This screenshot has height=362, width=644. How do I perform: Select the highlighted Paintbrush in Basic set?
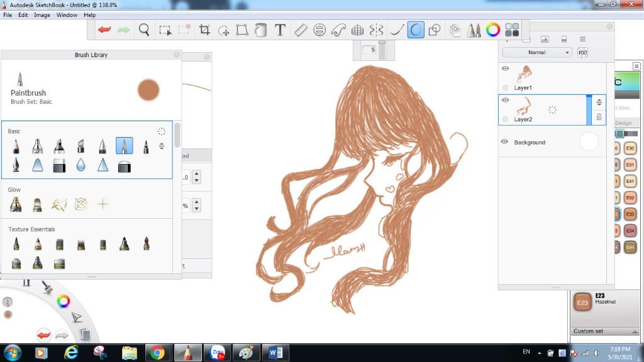click(124, 146)
